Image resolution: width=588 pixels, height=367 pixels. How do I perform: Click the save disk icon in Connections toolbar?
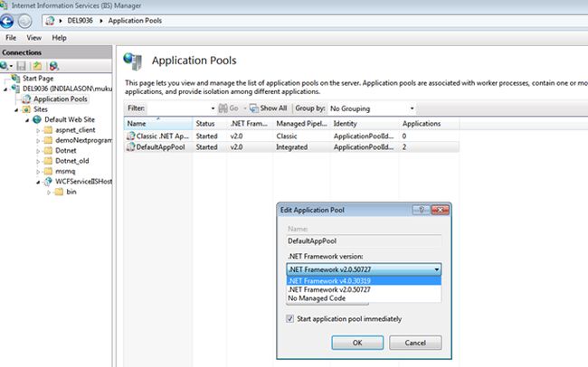click(22, 66)
